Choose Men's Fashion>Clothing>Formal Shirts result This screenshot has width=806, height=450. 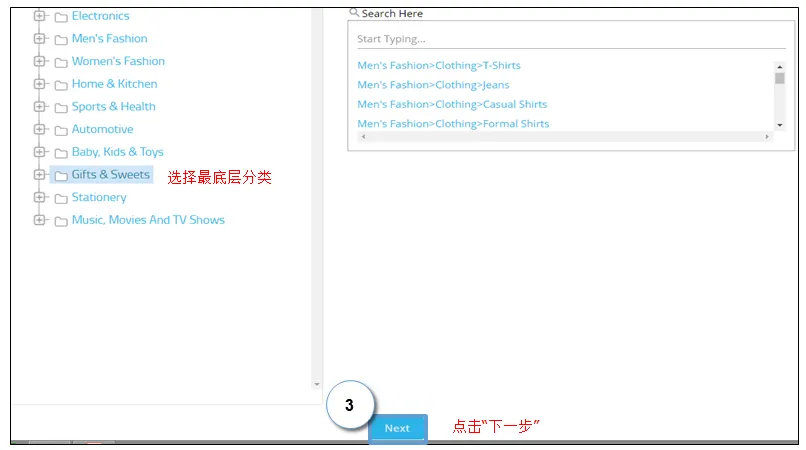coord(453,124)
